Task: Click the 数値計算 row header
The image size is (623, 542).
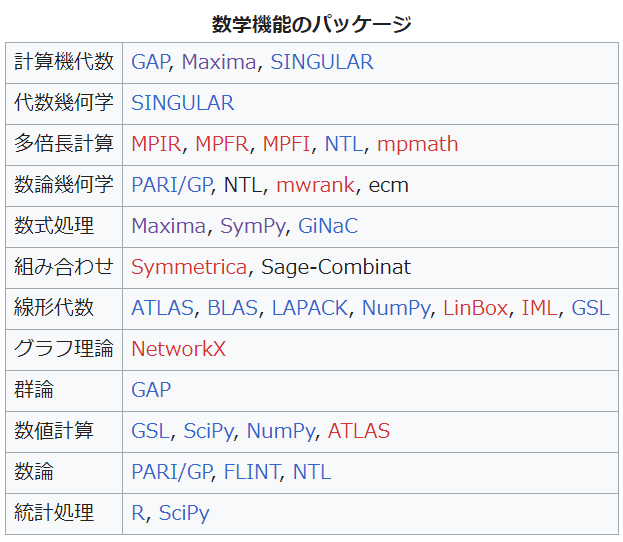Action: click(x=54, y=431)
